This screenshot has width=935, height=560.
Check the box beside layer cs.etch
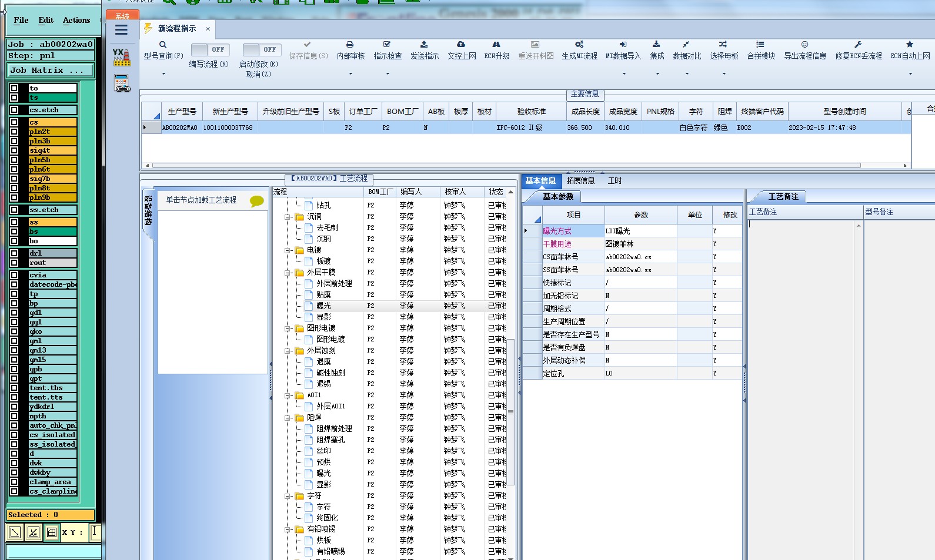(x=14, y=110)
